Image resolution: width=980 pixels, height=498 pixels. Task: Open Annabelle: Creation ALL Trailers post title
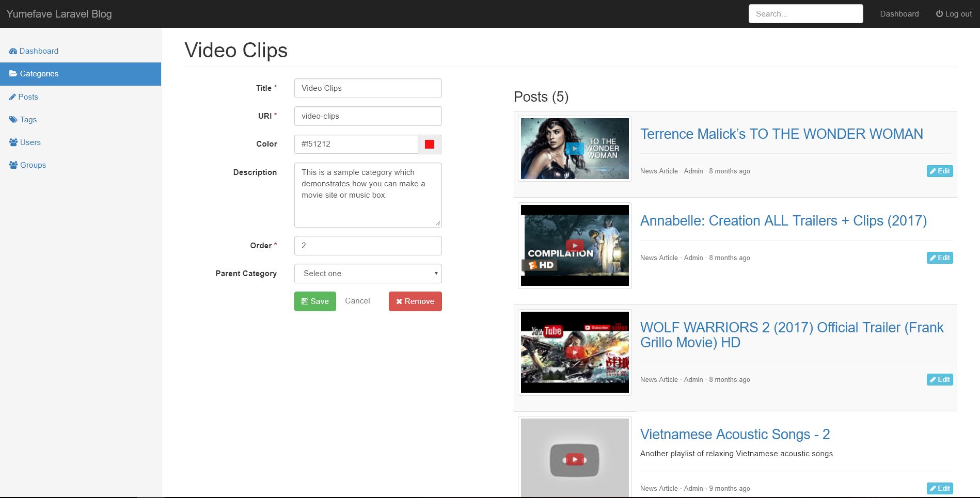tap(783, 221)
